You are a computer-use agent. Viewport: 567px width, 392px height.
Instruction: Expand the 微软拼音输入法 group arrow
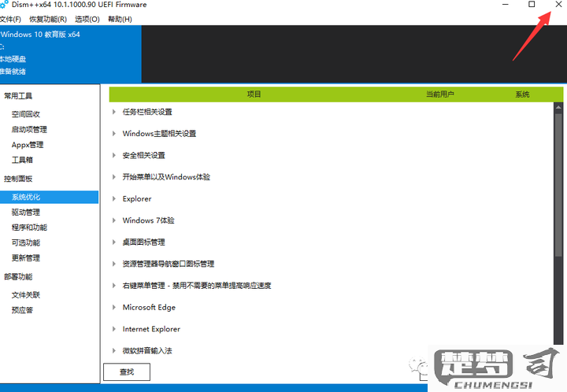pyautogui.click(x=114, y=350)
